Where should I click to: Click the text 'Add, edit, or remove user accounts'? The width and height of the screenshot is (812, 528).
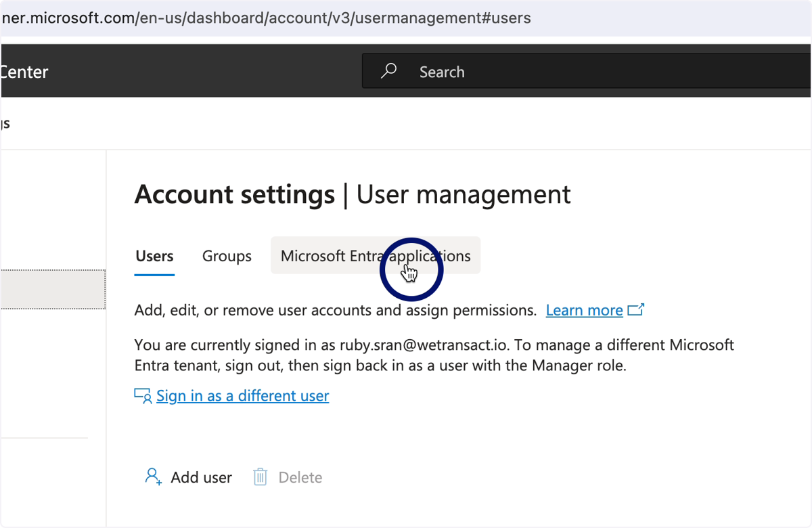pyautogui.click(x=250, y=310)
